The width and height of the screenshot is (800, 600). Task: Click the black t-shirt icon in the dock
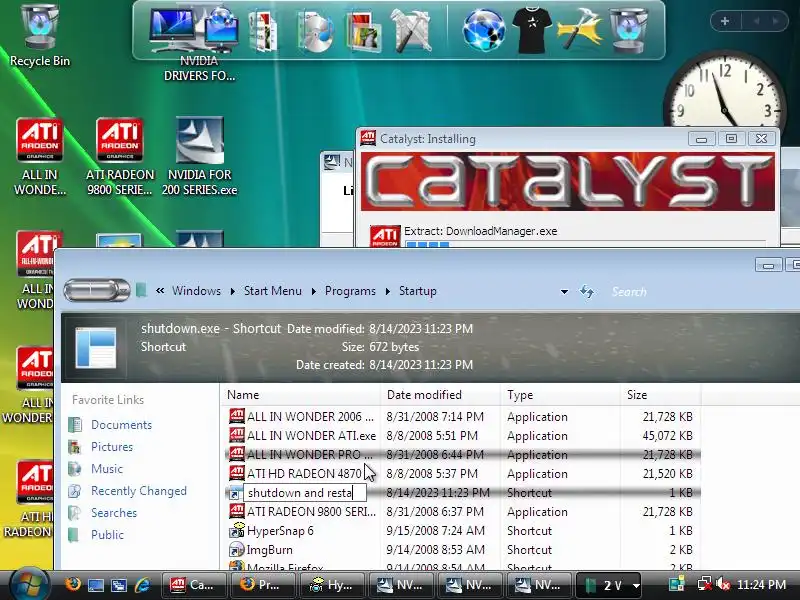532,31
